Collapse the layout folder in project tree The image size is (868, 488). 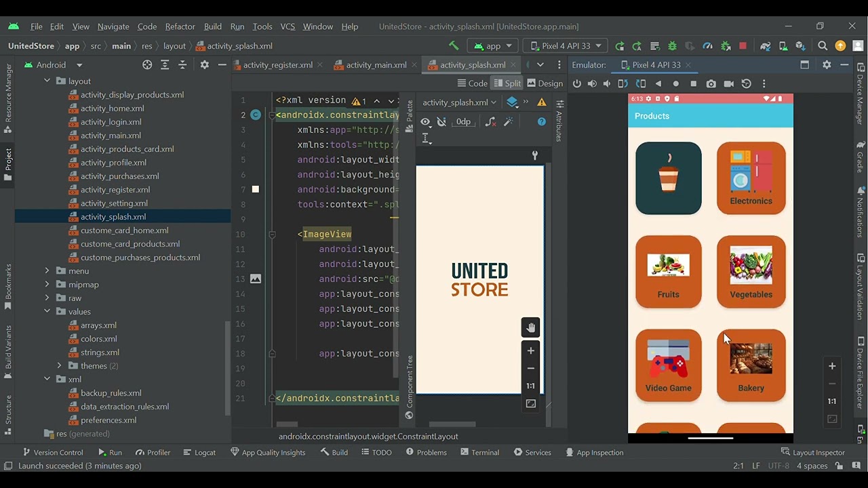47,81
